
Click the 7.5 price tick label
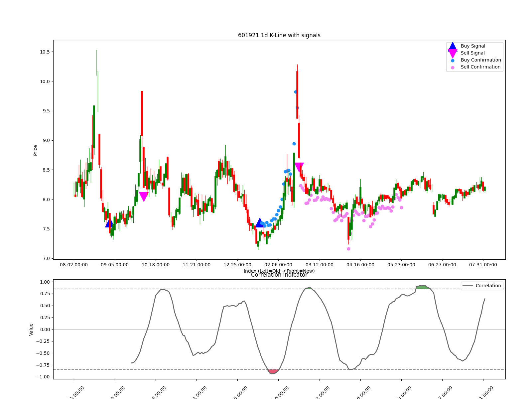point(46,229)
